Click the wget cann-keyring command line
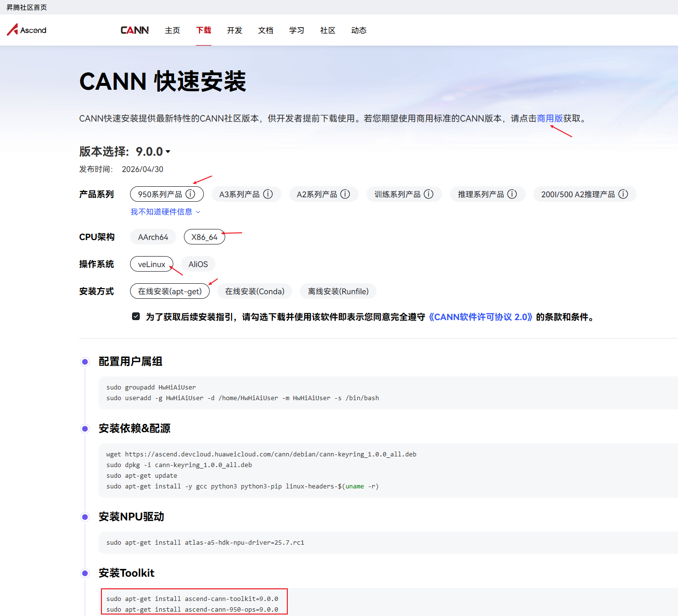This screenshot has width=678, height=616. click(261, 454)
